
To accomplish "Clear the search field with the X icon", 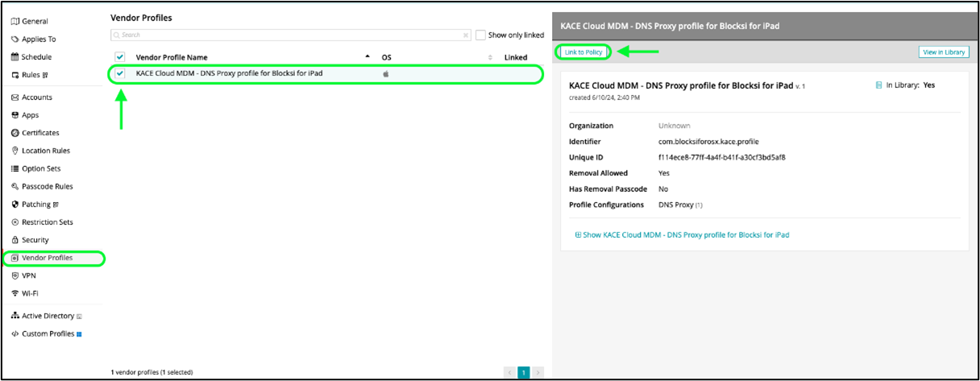I will [x=466, y=35].
